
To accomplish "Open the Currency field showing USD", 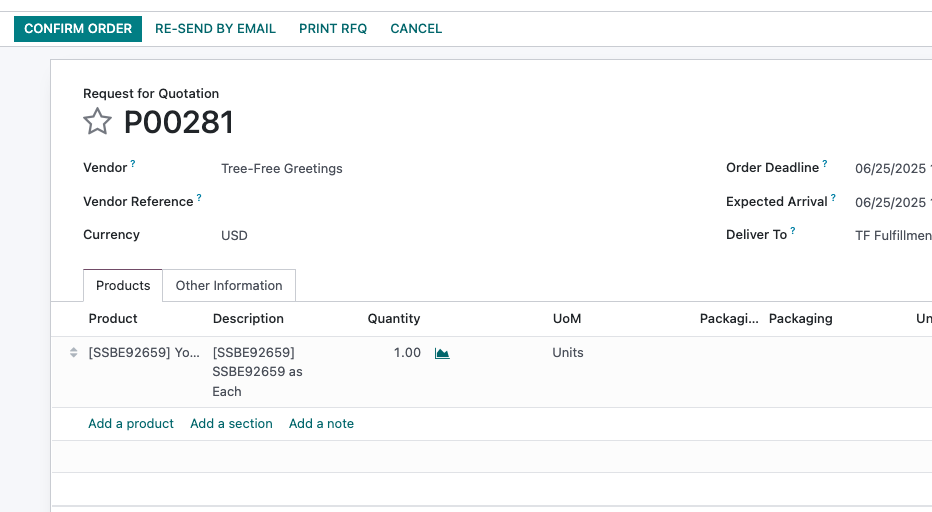I will pyautogui.click(x=234, y=235).
